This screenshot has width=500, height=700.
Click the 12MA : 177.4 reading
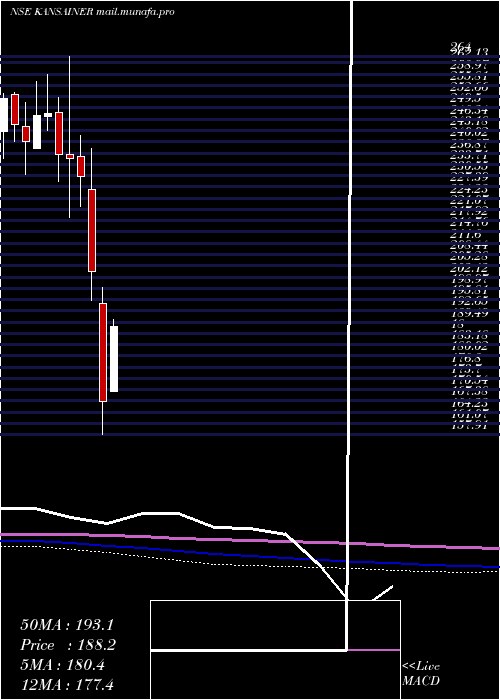coord(67,685)
